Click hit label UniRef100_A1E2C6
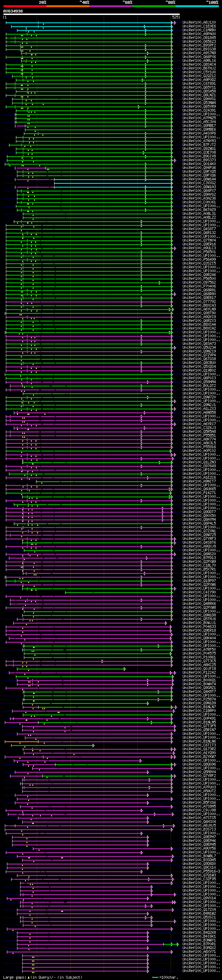Screen dimensions: 222x980 pyautogui.click(x=199, y=477)
